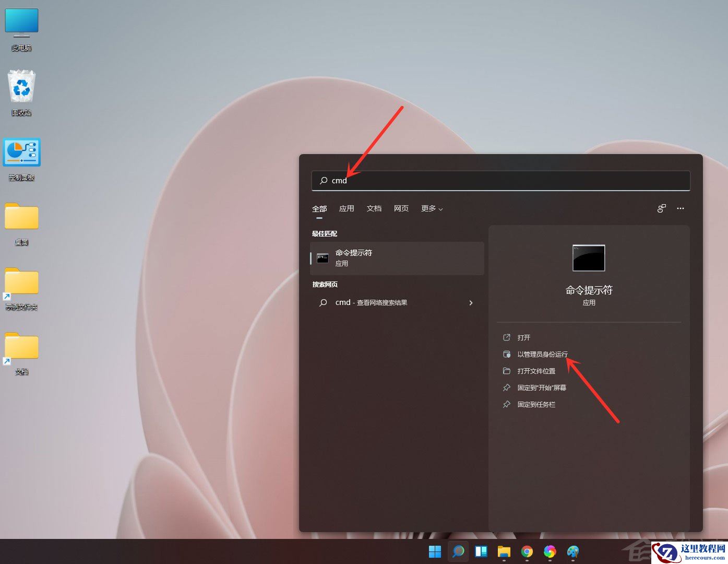Open the Command Prompt result icon
The height and width of the screenshot is (564, 728).
coord(323,257)
